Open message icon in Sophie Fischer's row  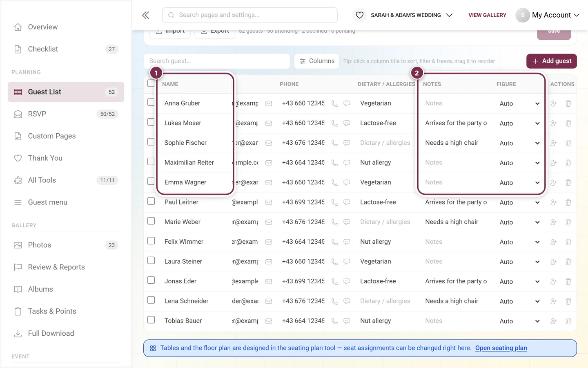click(347, 143)
